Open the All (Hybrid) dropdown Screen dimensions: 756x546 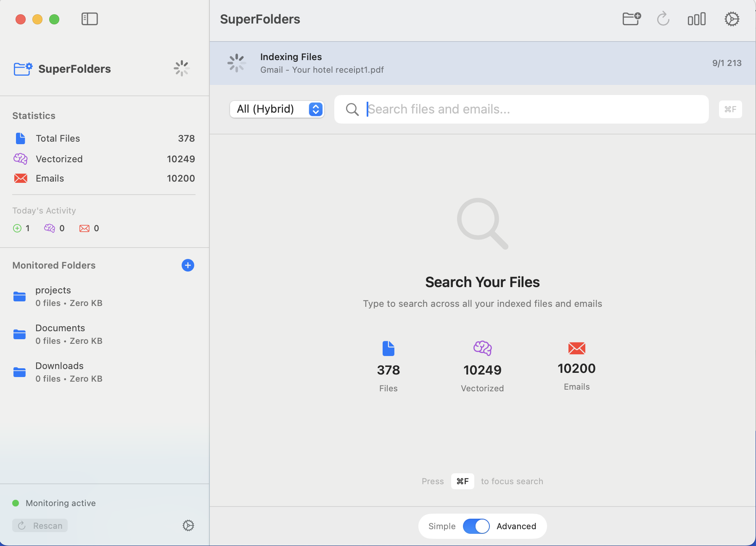pyautogui.click(x=277, y=109)
